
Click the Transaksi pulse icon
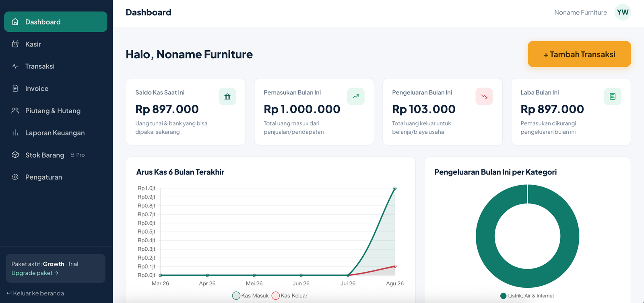pyautogui.click(x=15, y=66)
